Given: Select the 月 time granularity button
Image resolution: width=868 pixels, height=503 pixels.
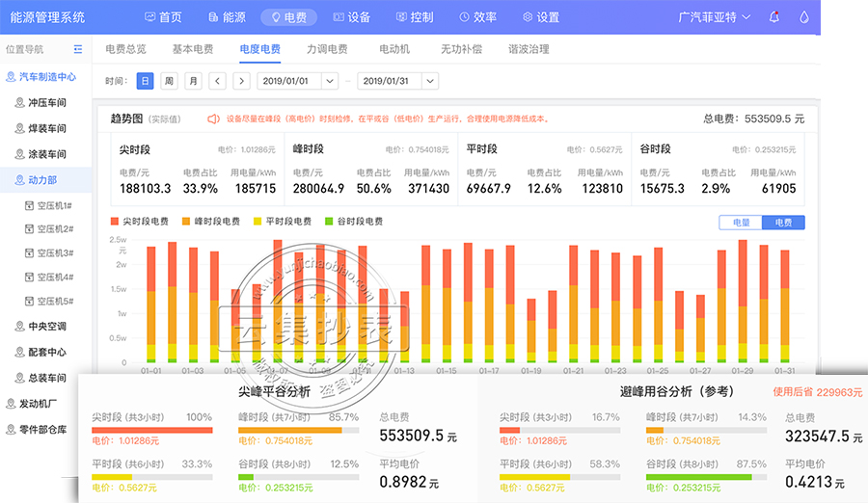Looking at the screenshot, I should tap(193, 82).
